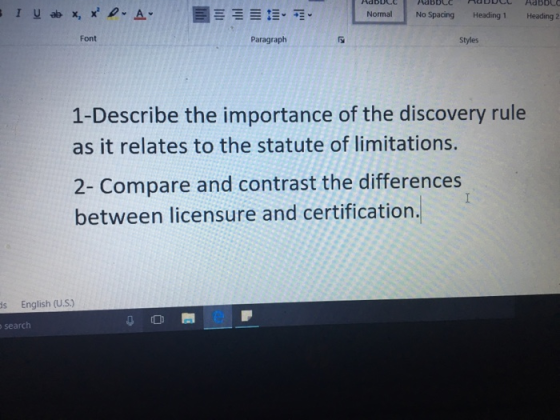Open Microsoft Edge from taskbar
The height and width of the screenshot is (420, 560).
(x=218, y=317)
